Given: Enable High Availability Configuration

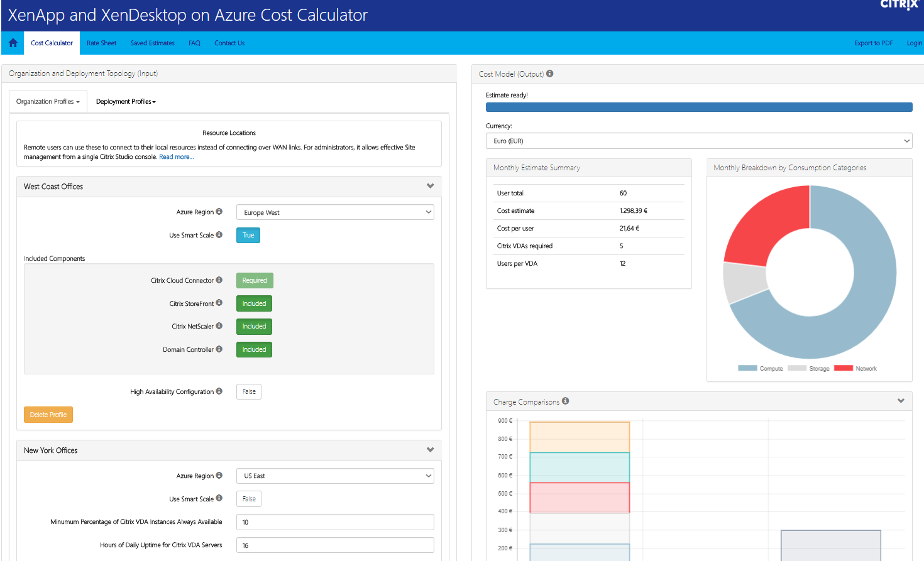Looking at the screenshot, I should 249,391.
